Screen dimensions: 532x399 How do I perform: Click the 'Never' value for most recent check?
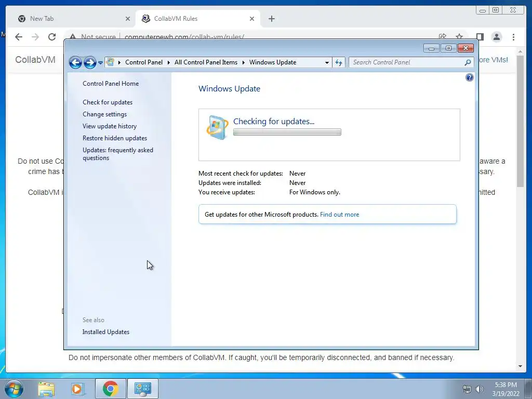click(297, 174)
